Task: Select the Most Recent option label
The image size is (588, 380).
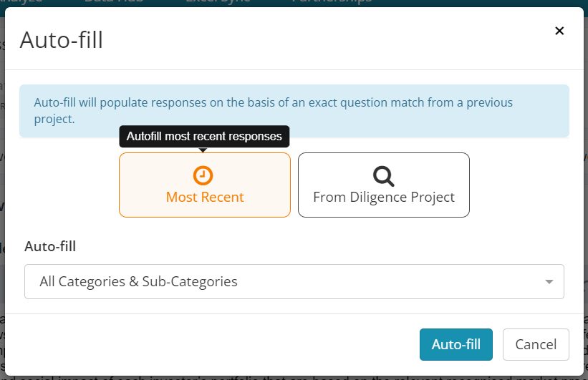Action: coord(205,197)
